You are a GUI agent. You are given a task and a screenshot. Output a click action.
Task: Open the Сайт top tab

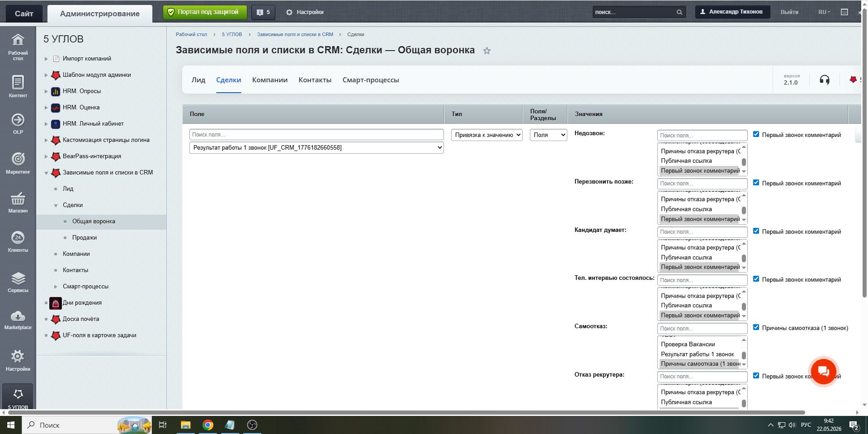click(24, 14)
